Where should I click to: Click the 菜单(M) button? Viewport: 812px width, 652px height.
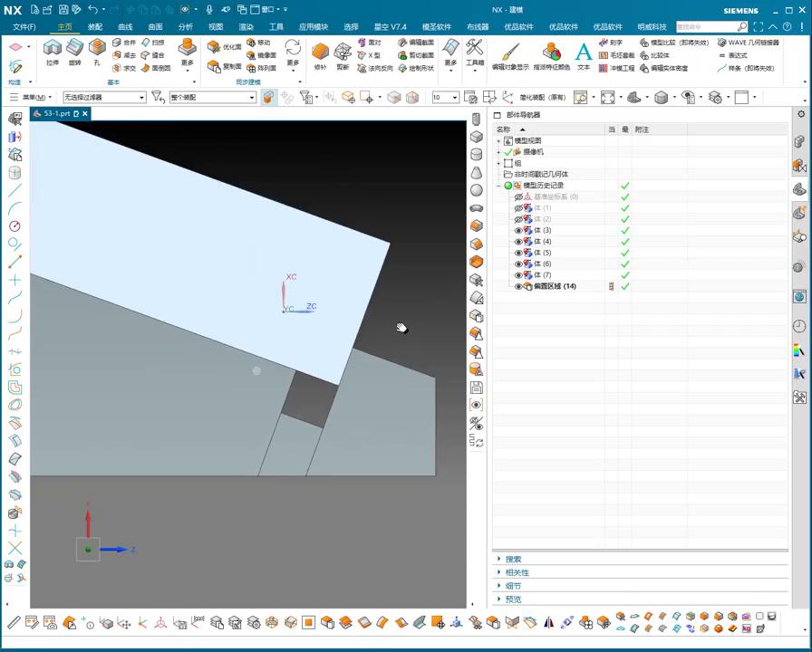tap(34, 97)
